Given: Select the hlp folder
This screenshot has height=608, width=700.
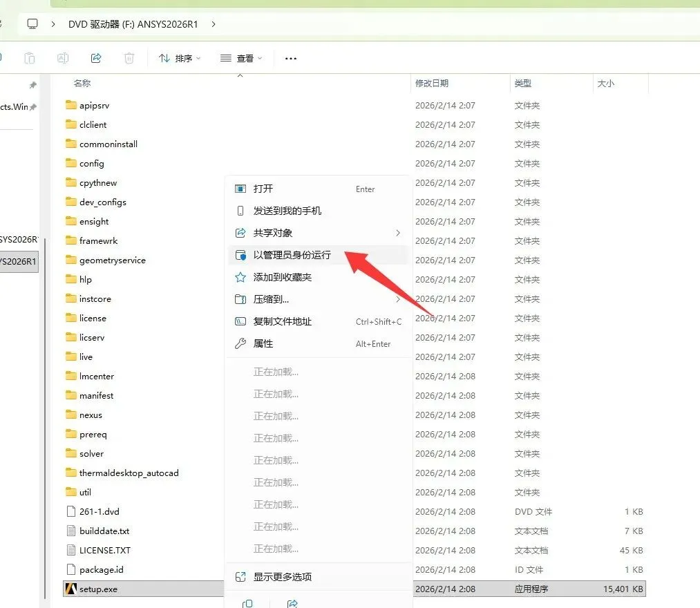Looking at the screenshot, I should coord(79,279).
